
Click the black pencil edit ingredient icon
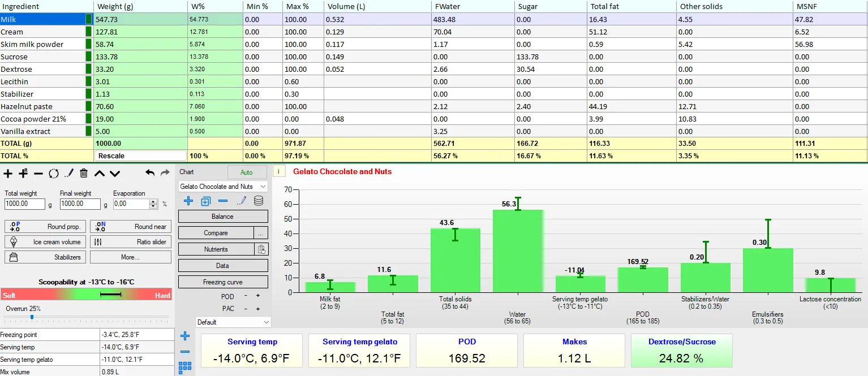pos(68,174)
